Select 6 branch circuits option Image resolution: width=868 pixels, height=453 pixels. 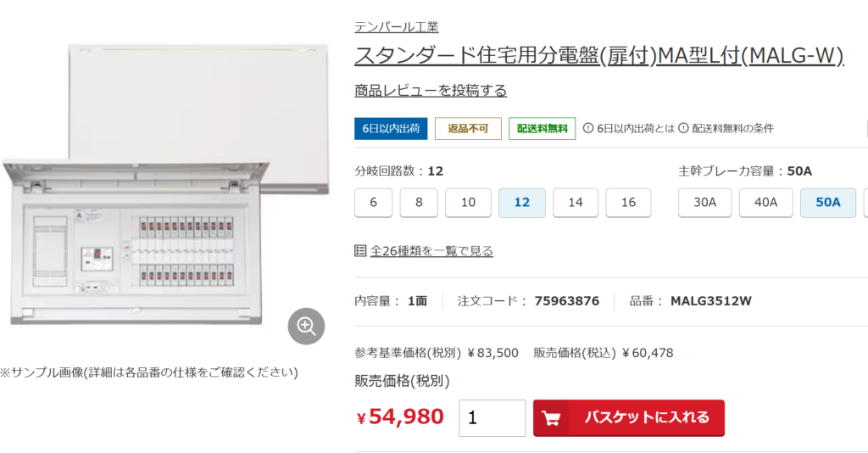(374, 203)
